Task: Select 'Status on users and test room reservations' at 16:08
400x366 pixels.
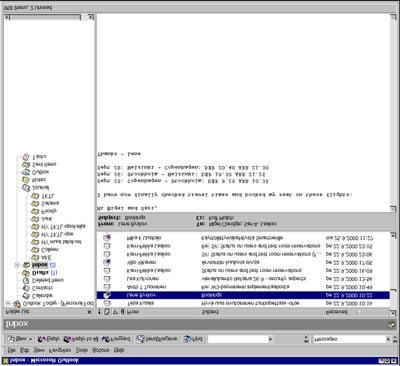Action: click(x=243, y=271)
